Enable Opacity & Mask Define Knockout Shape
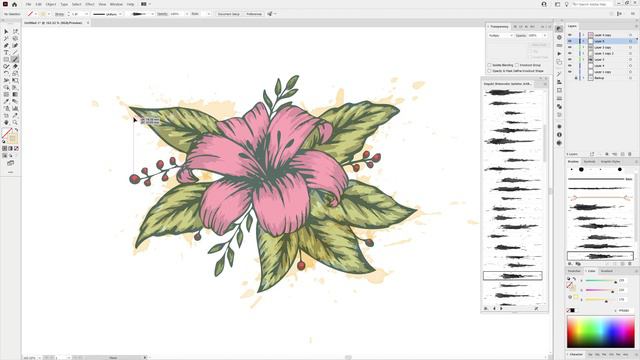Screen dimensions: 640x360 pyautogui.click(x=489, y=71)
